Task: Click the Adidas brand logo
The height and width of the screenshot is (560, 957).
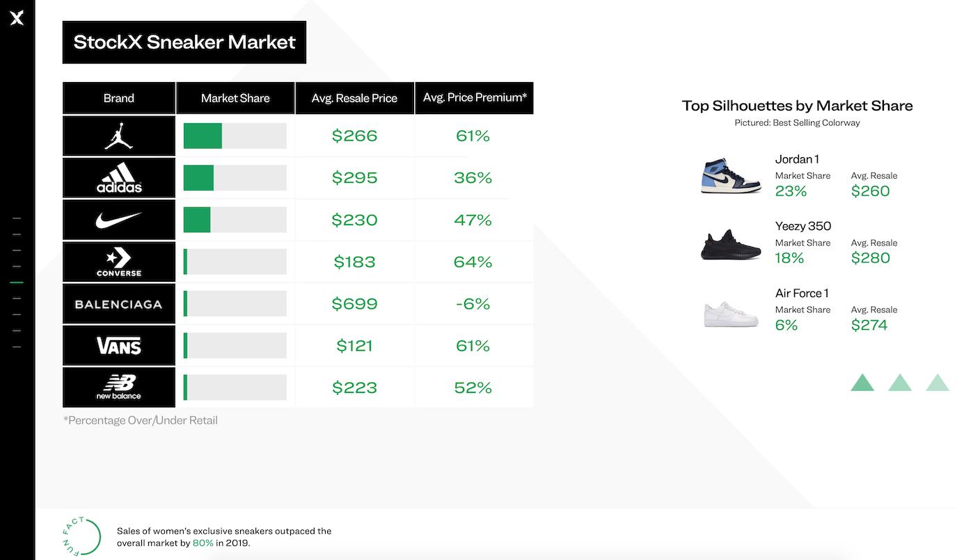Action: pyautogui.click(x=119, y=178)
